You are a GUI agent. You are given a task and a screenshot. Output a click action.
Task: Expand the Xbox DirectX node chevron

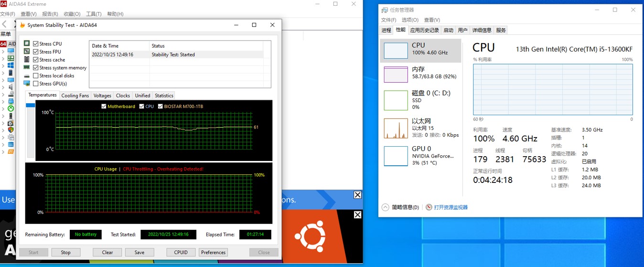click(x=3, y=108)
